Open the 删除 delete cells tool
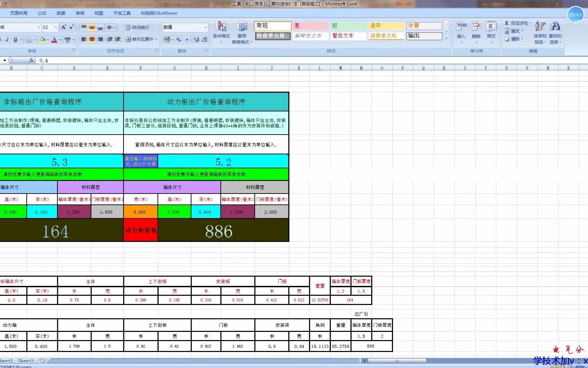 tap(476, 33)
